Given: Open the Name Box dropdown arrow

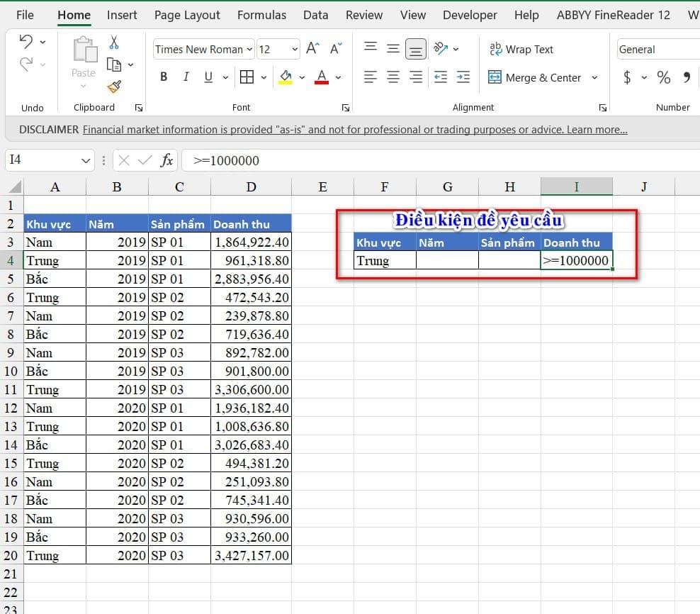Looking at the screenshot, I should pyautogui.click(x=86, y=160).
